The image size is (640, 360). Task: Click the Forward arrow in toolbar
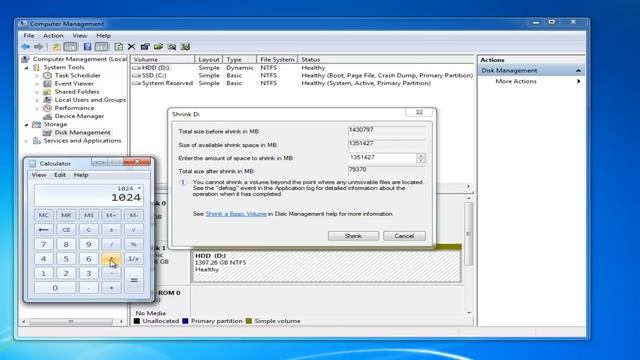[x=39, y=47]
